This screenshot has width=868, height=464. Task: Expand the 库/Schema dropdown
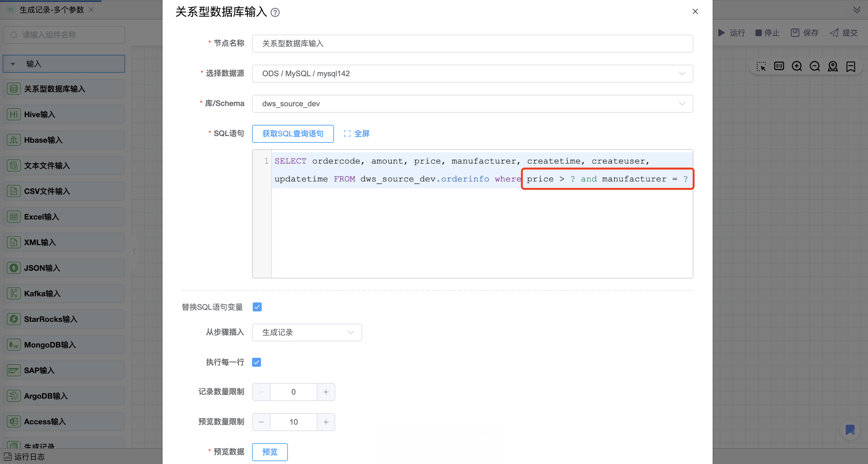472,104
